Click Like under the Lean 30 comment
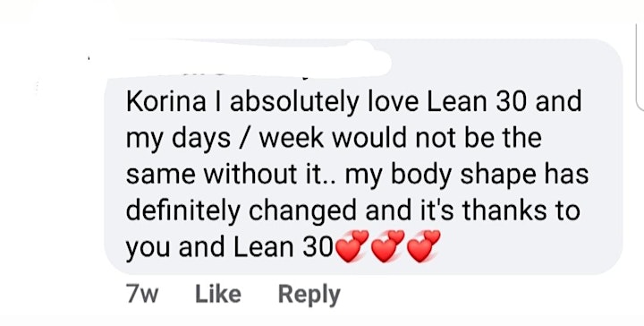 point(218,295)
